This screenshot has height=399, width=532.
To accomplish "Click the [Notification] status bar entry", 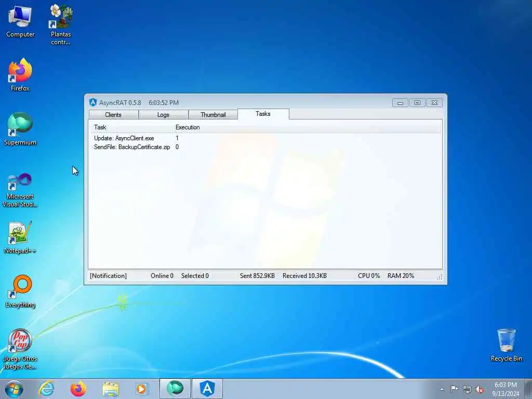I will (108, 276).
